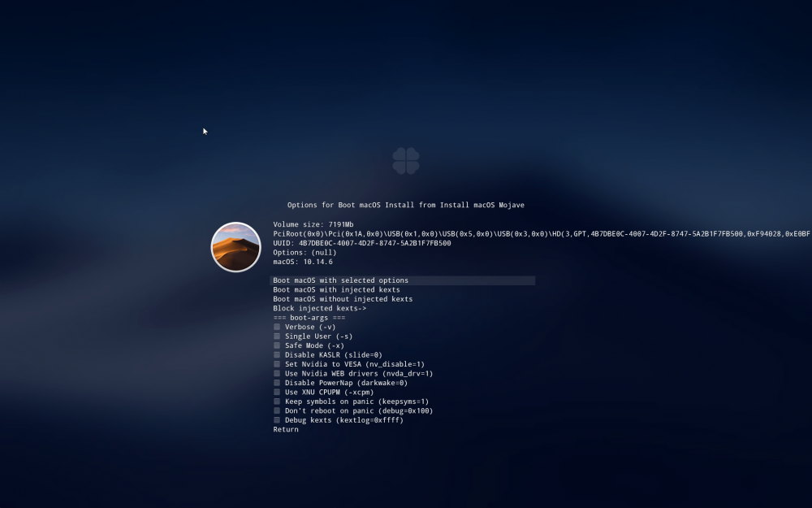Click the Options: (null) line
Screen dimensions: 812x508
click(304, 253)
